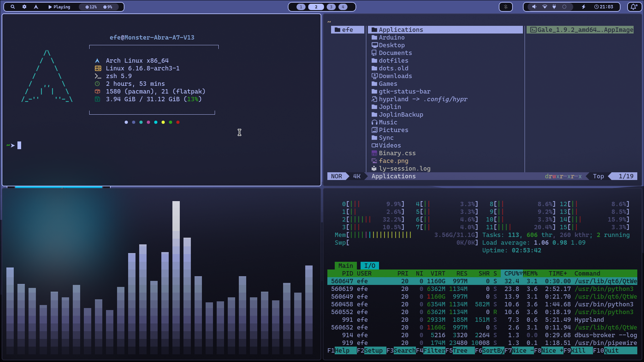Click the search icon in top bar
Viewport: 644px width, 362px height.
coord(13,7)
